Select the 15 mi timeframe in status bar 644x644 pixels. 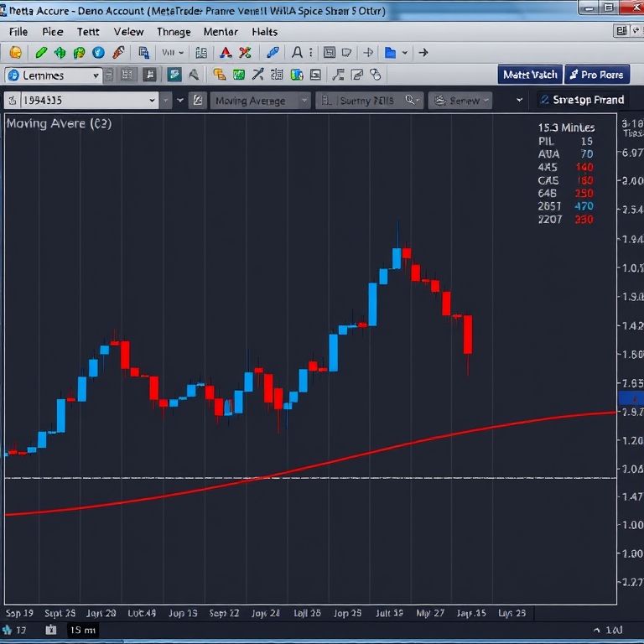[82, 630]
